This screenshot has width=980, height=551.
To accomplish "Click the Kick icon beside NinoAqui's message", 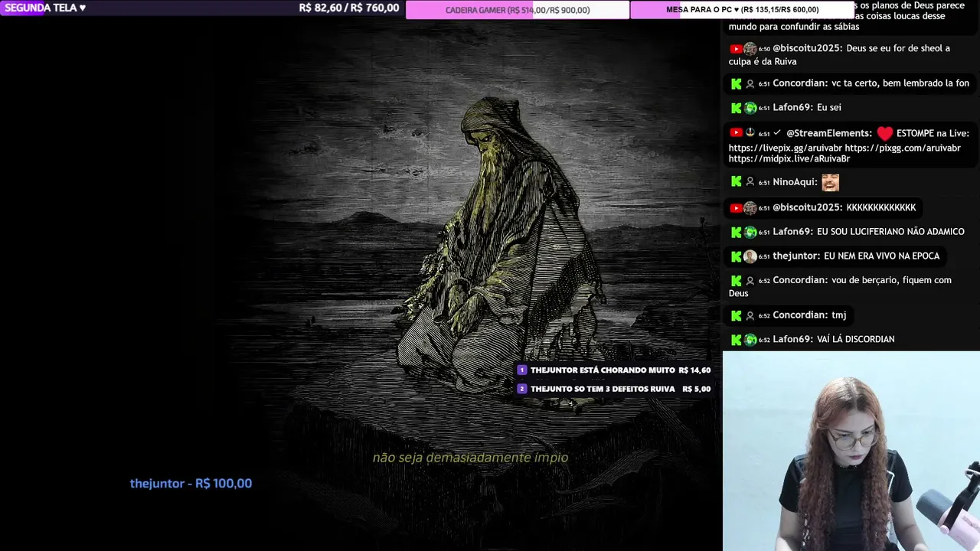I will [736, 182].
